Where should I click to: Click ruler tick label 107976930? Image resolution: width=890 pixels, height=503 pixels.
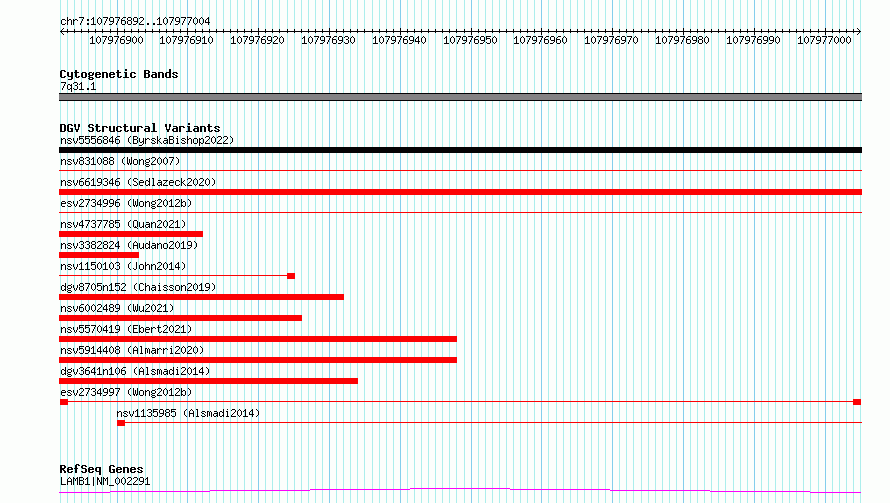point(328,40)
